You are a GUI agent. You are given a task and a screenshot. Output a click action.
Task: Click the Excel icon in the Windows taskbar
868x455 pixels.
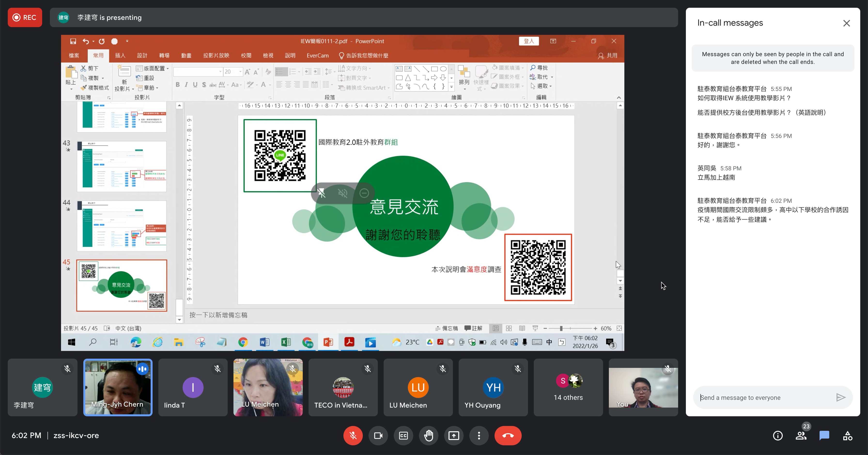click(286, 342)
